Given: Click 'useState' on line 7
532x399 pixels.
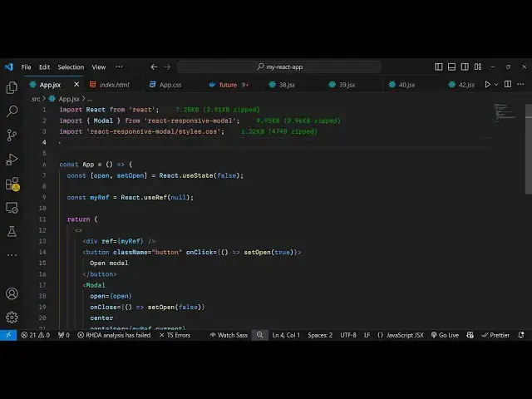Looking at the screenshot, I should pos(198,175).
